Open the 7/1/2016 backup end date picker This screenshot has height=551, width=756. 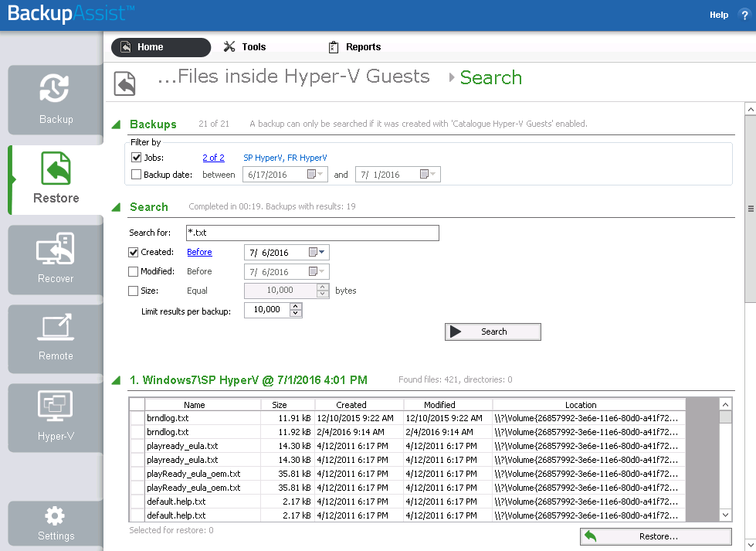(x=428, y=174)
